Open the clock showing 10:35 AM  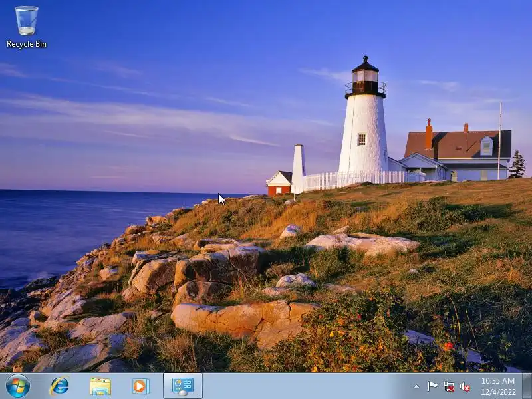point(498,380)
